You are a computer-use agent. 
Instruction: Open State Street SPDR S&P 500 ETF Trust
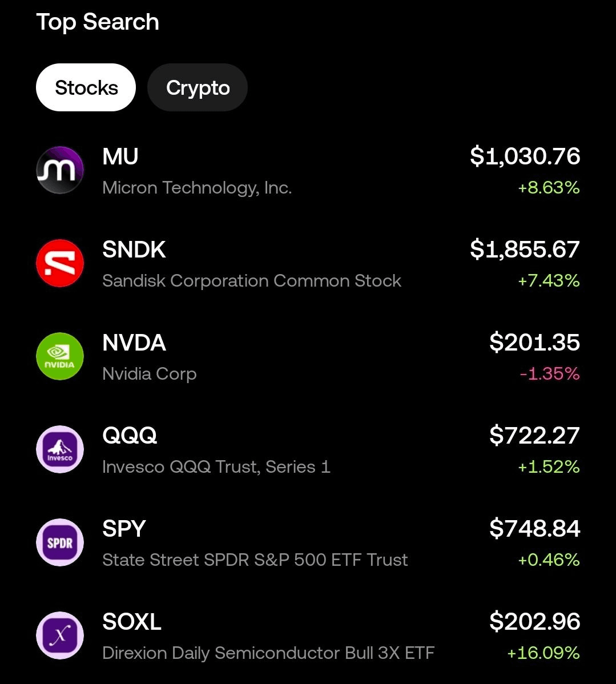coord(255,560)
